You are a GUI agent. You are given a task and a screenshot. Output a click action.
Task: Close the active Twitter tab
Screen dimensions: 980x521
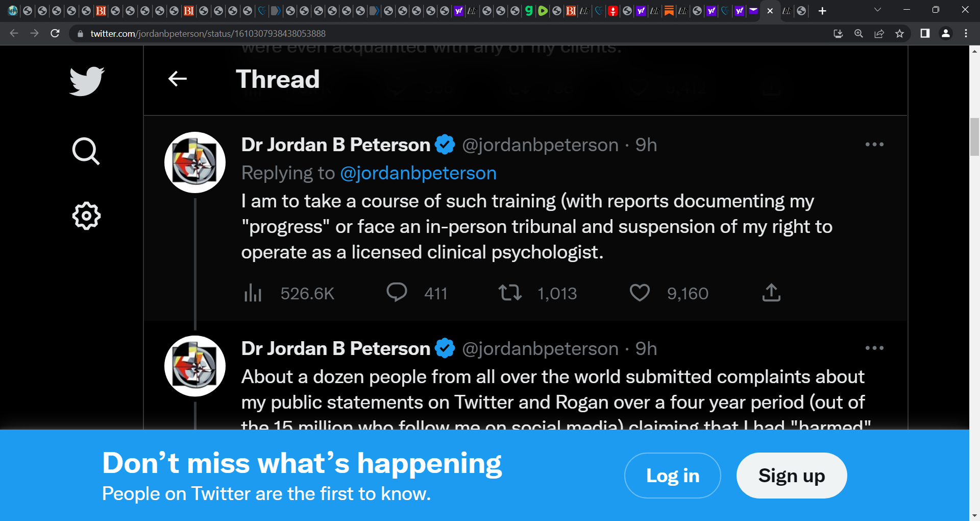pos(770,11)
